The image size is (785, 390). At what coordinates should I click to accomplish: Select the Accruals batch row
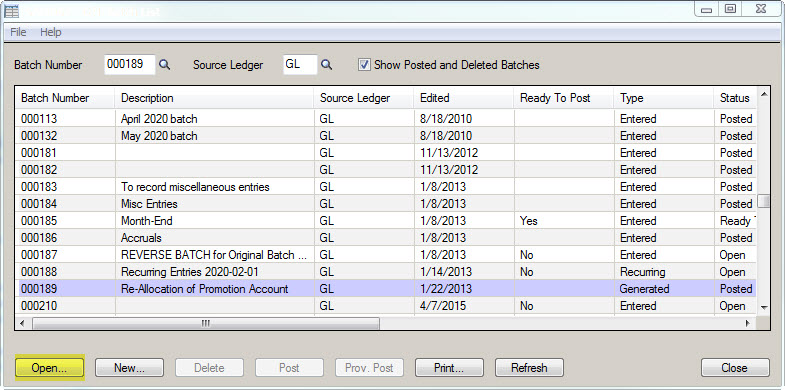[x=386, y=238]
